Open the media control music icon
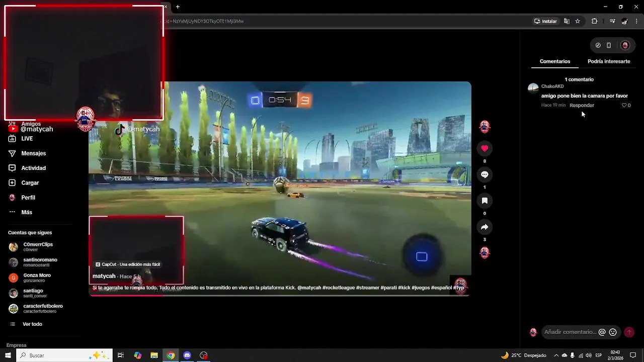This screenshot has height=362, width=644. pyautogui.click(x=612, y=21)
